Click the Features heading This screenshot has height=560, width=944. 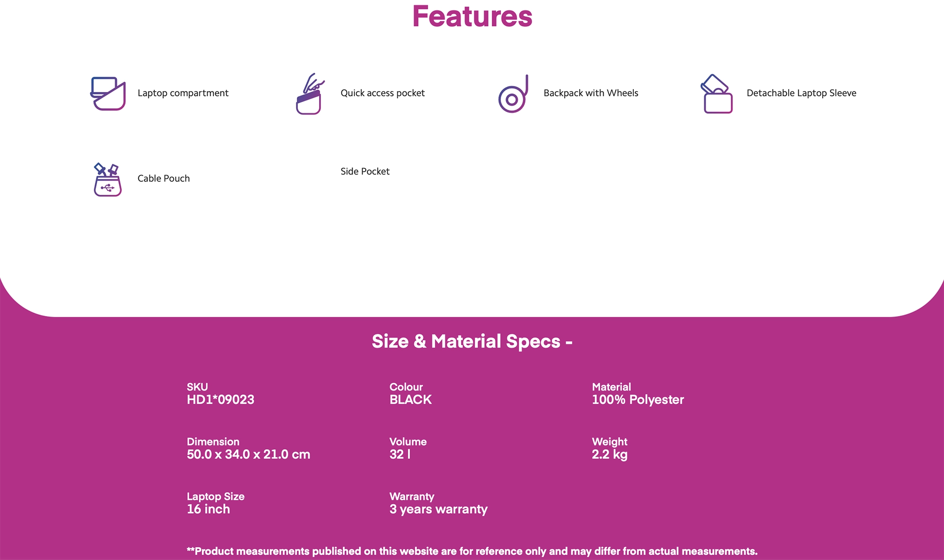click(472, 17)
